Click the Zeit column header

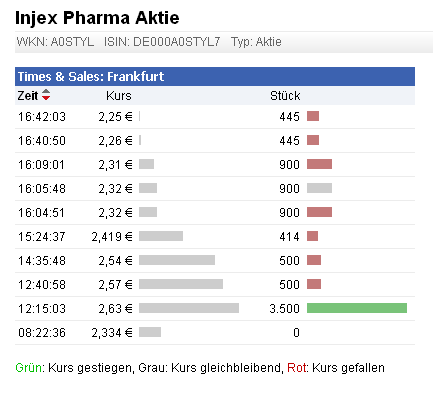point(27,96)
